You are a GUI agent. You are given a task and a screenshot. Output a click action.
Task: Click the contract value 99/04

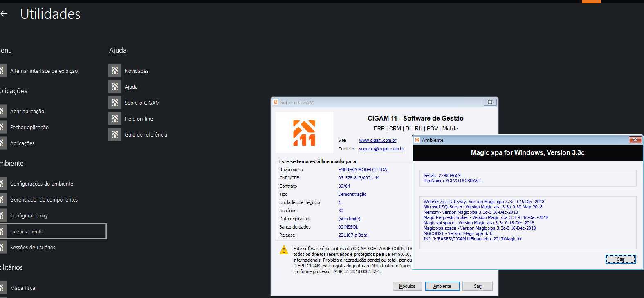[344, 186]
